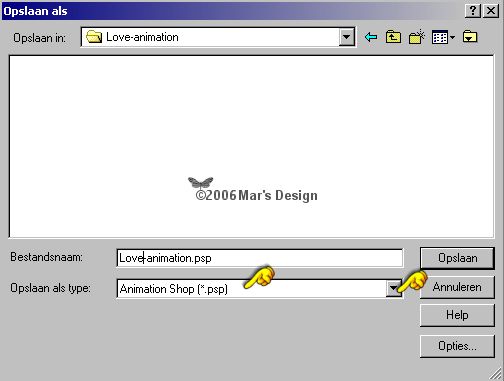The image size is (504, 381).
Task: Go up one folder level
Action: 393,37
